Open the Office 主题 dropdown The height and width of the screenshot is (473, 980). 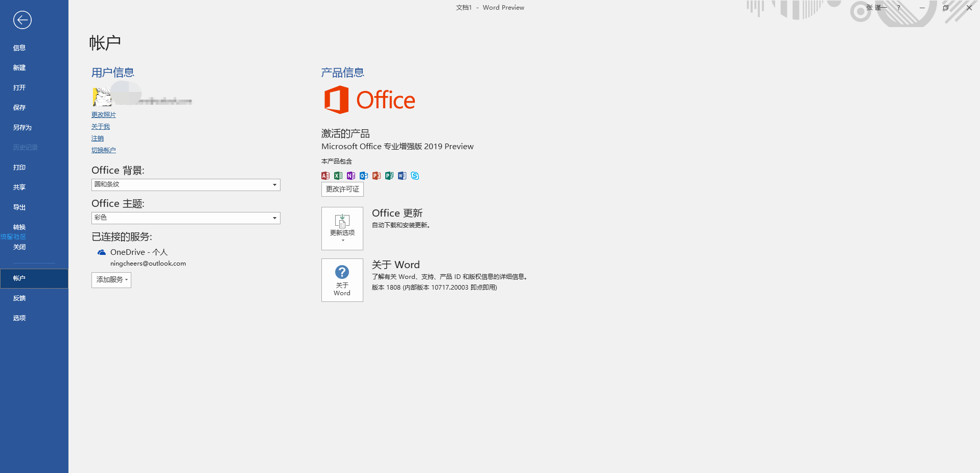tap(186, 218)
